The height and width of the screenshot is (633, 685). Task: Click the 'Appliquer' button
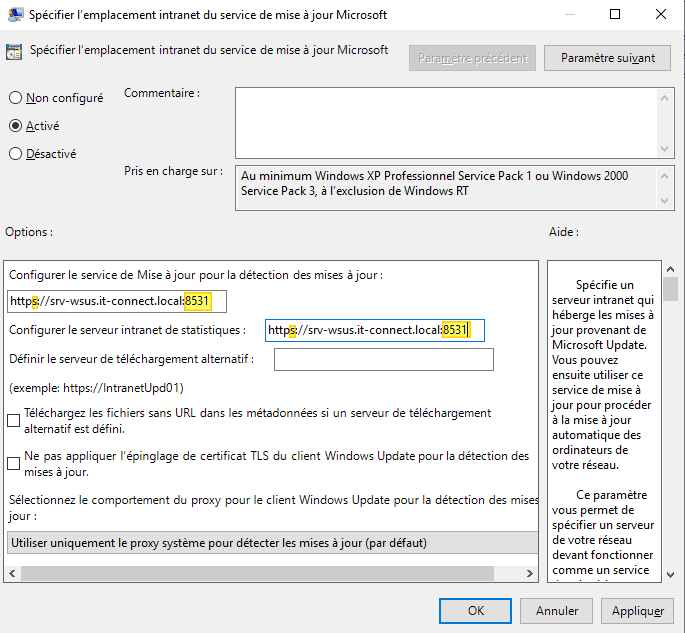coord(637,611)
